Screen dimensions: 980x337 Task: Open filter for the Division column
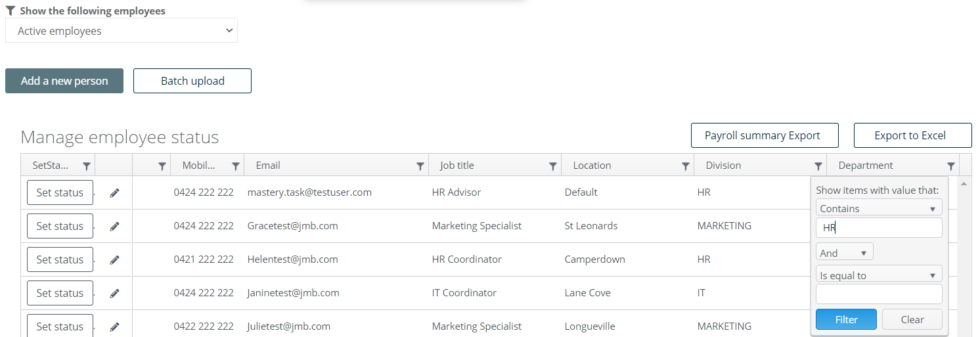point(818,166)
